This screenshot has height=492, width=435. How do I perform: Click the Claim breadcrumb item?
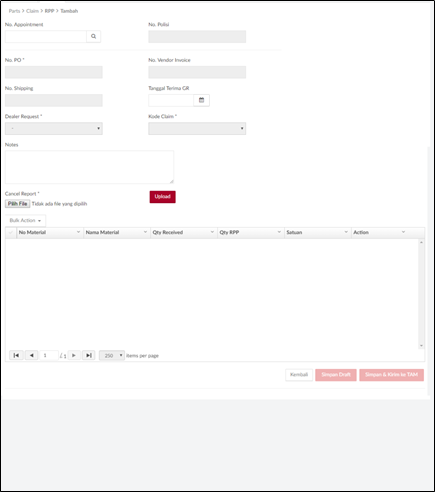click(32, 11)
